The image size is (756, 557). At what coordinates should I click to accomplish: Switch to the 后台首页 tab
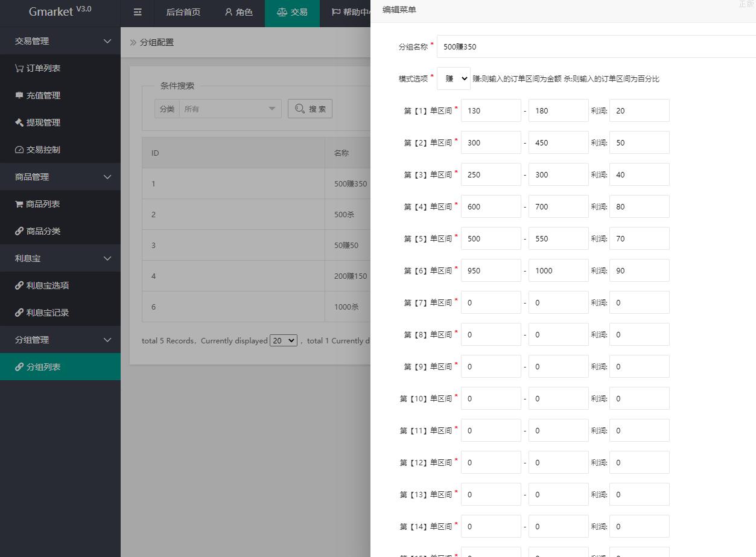pos(183,12)
